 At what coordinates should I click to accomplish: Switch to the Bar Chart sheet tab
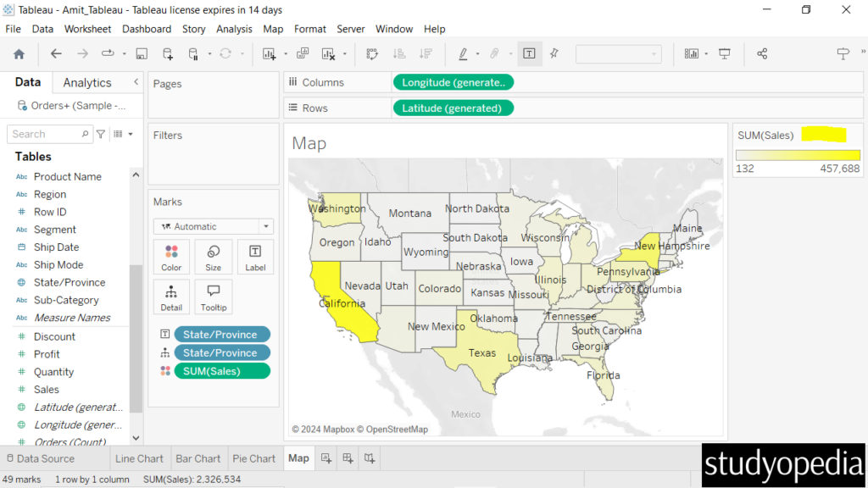(198, 458)
